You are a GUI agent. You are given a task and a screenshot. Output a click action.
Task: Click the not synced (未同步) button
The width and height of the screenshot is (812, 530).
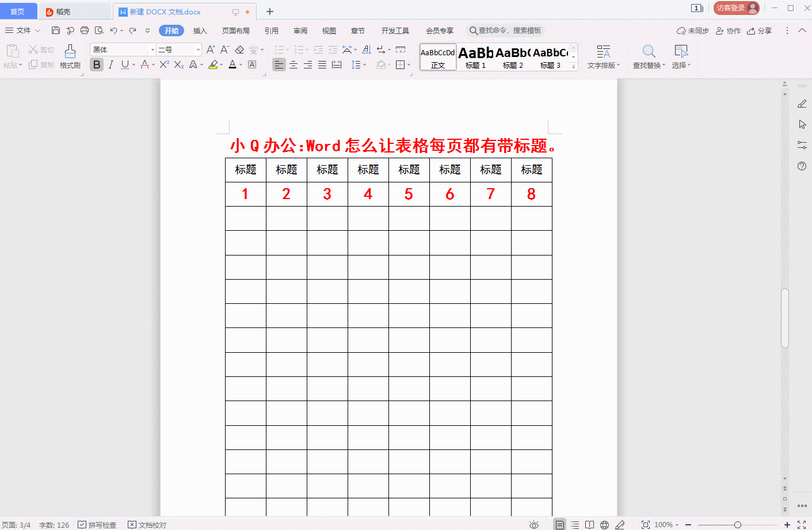tap(693, 30)
